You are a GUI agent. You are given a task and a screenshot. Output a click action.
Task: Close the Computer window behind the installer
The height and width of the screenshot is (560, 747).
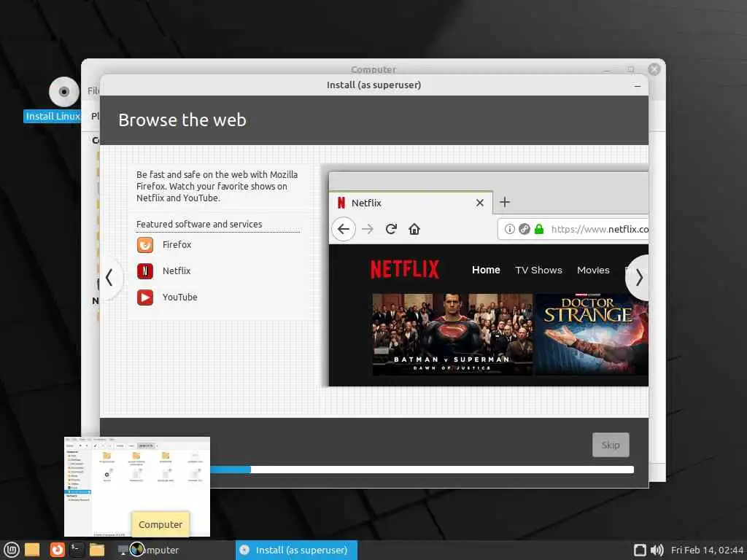654,69
